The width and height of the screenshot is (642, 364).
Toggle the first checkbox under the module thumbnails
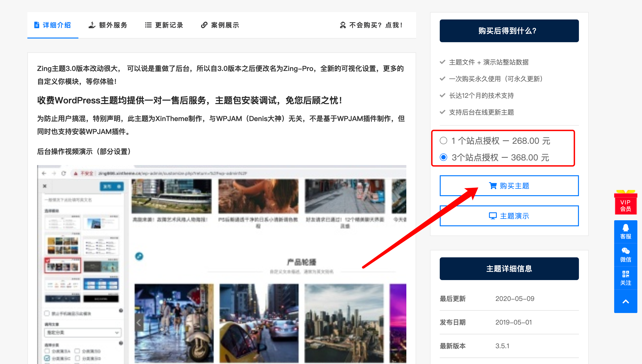[x=47, y=313]
